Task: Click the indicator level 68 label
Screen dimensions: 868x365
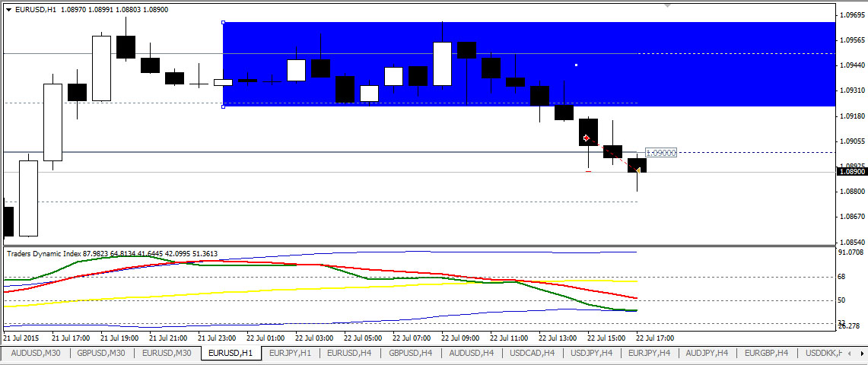Action: coord(842,277)
